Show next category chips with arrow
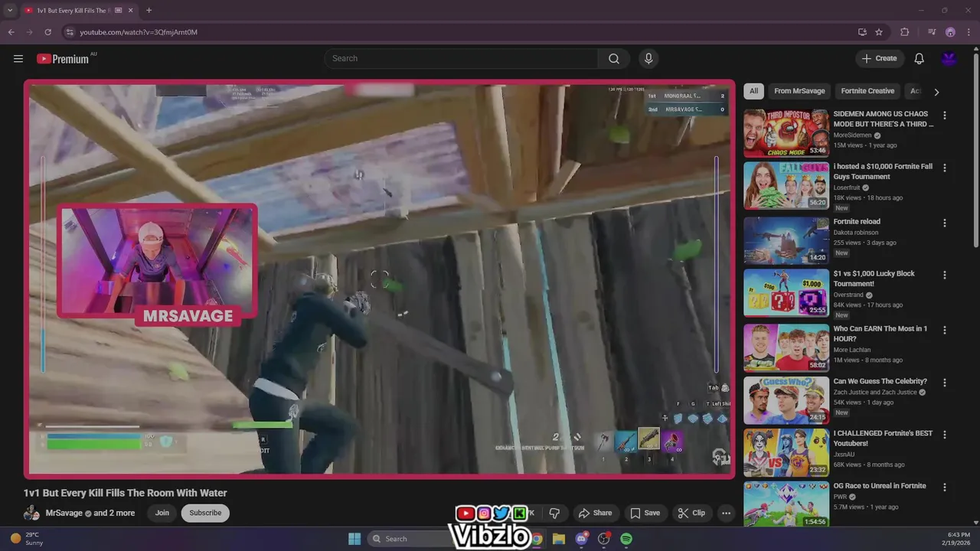Image resolution: width=980 pixels, height=551 pixels. pyautogui.click(x=936, y=92)
